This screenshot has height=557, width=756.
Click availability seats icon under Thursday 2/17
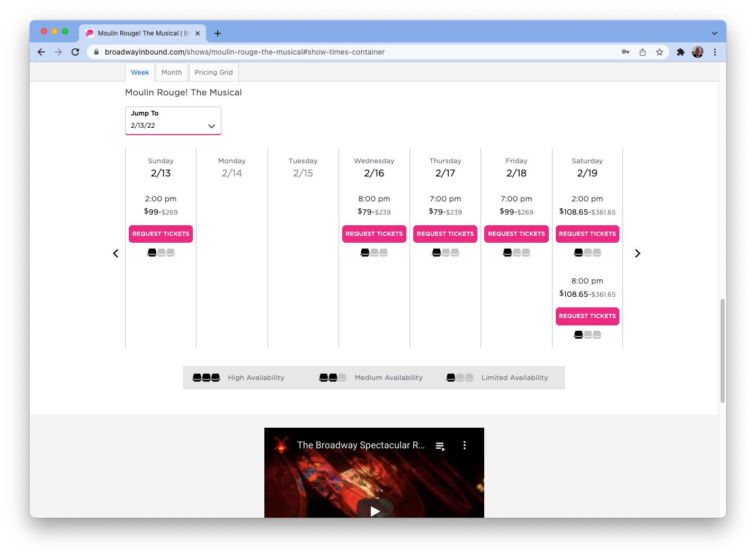[x=446, y=252]
